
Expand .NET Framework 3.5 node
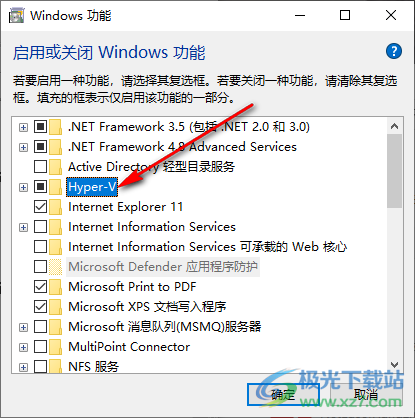(x=23, y=127)
